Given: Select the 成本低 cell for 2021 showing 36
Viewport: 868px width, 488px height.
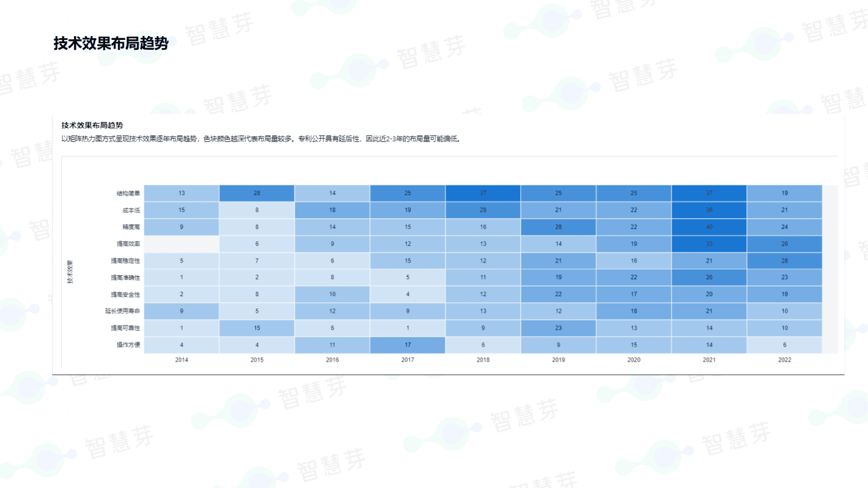Looking at the screenshot, I should (x=709, y=210).
